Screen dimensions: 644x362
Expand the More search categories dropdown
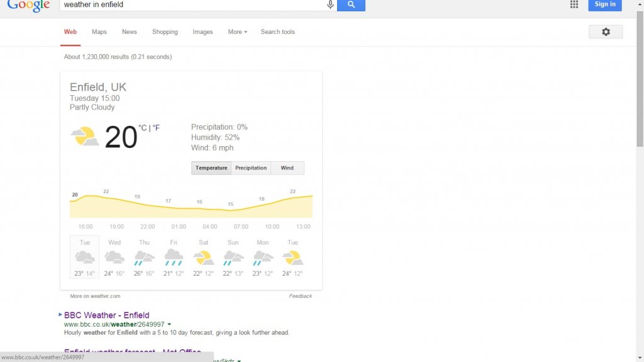click(x=237, y=31)
